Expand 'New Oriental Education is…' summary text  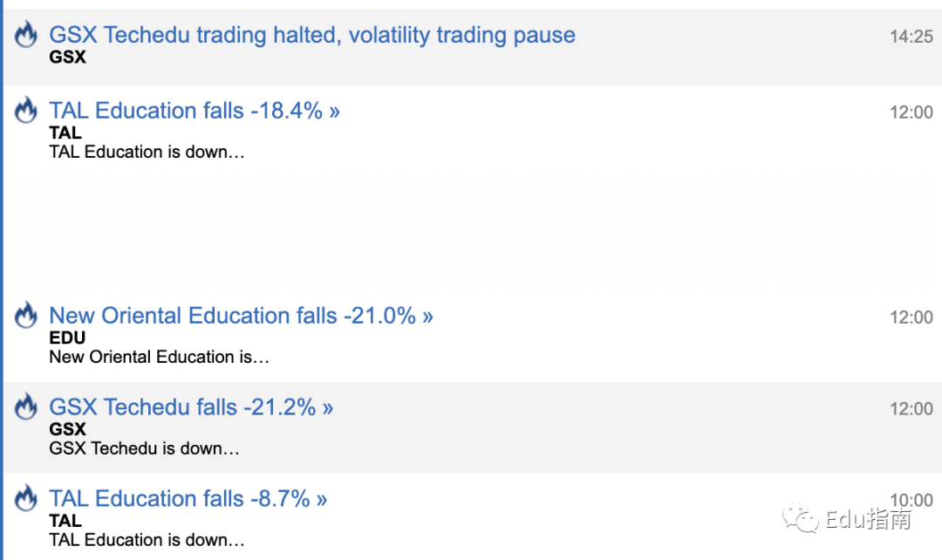click(160, 357)
